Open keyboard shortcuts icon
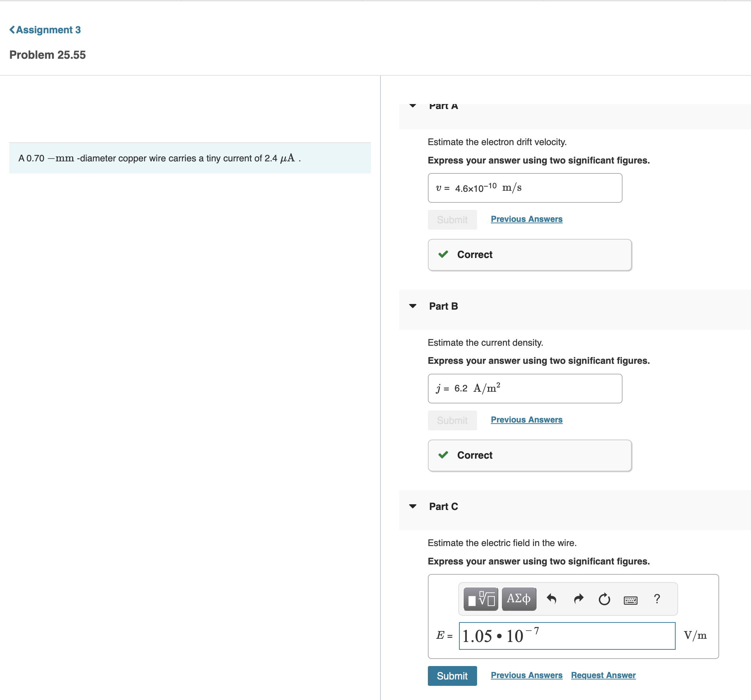This screenshot has width=751, height=700. (x=630, y=600)
